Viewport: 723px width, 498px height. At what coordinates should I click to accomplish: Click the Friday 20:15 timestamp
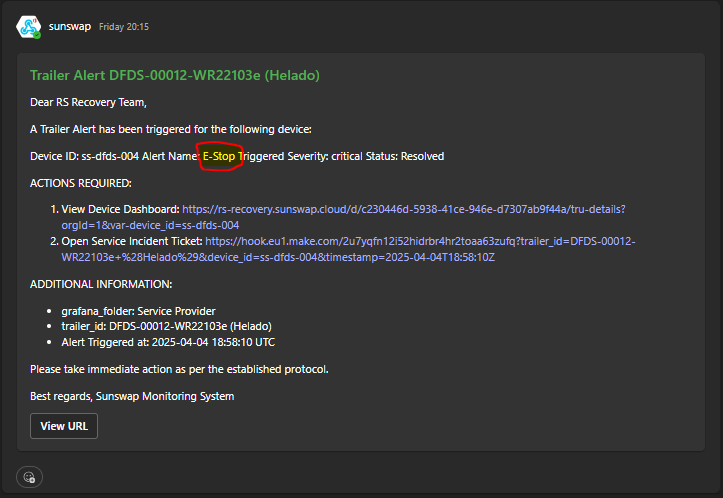124,27
